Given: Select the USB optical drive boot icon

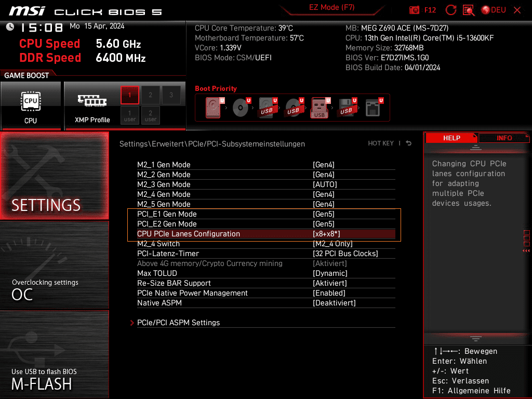Looking at the screenshot, I should (x=294, y=108).
